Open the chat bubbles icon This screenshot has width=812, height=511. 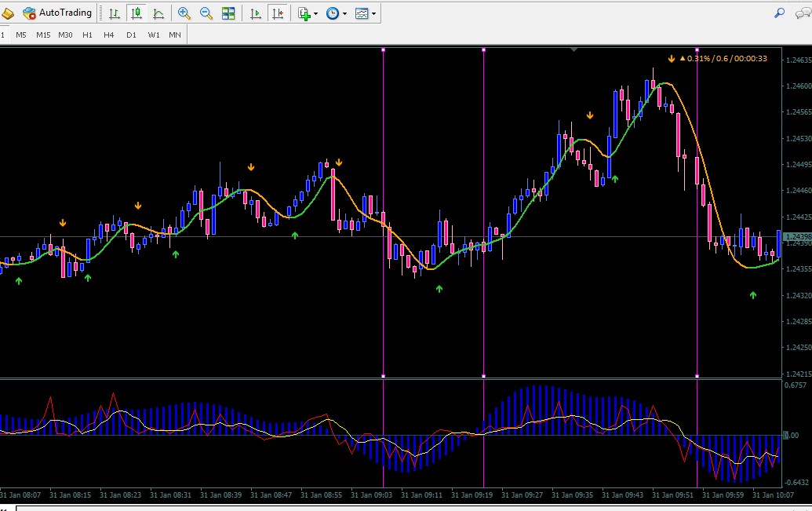click(x=803, y=13)
